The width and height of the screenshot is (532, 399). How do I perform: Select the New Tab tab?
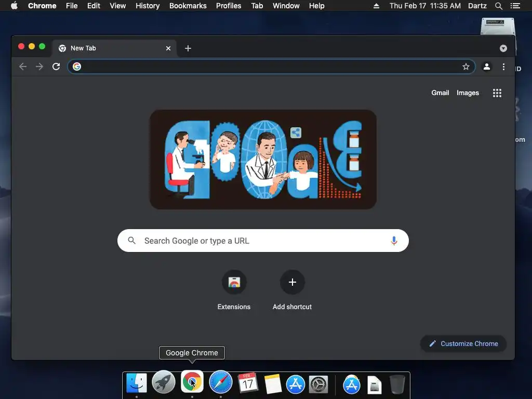[x=114, y=48]
